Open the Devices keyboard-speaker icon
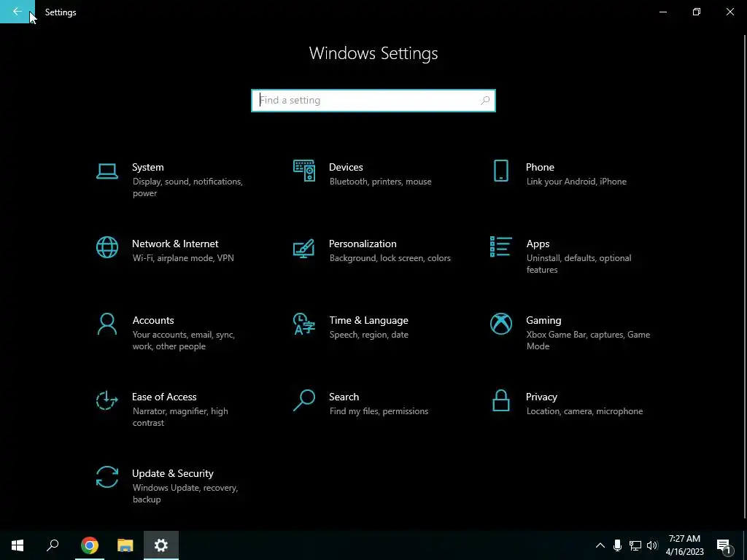This screenshot has height=560, width=747. pos(304,171)
